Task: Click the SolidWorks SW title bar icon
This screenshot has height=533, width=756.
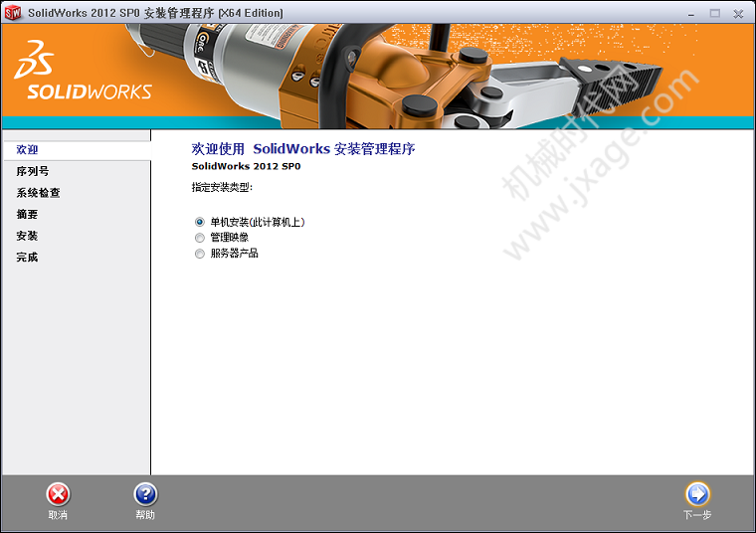Action: (13, 13)
